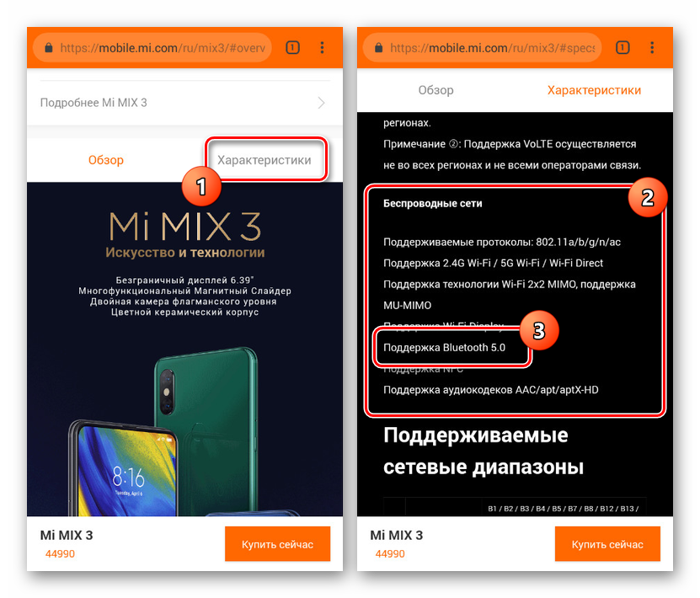Select Характеристики tab on right screen

[x=594, y=90]
